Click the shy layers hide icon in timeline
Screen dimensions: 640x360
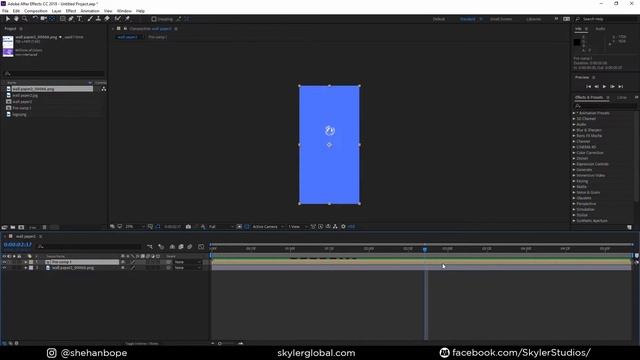172,247
